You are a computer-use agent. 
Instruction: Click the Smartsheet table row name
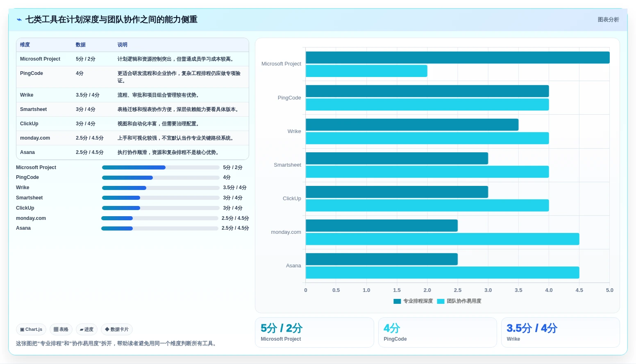click(x=34, y=109)
